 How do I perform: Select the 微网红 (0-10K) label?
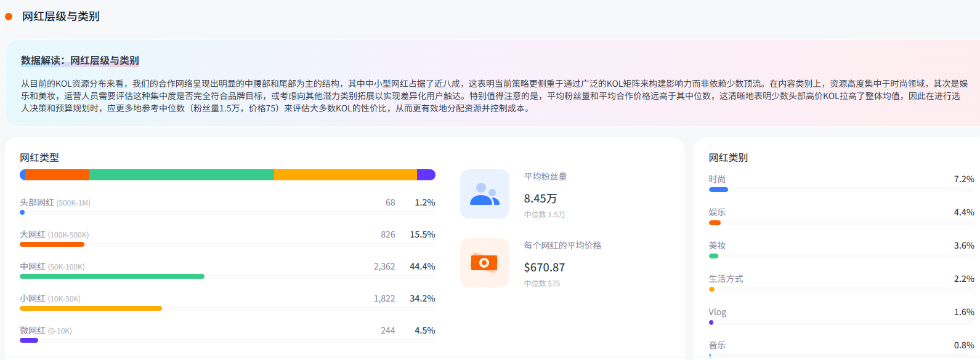tap(46, 330)
